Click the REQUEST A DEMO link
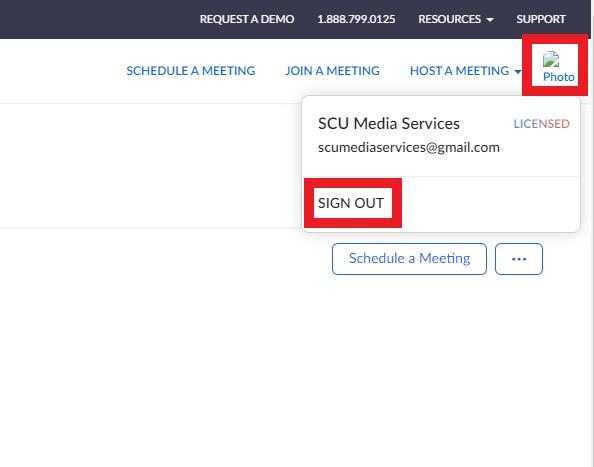 pos(247,19)
